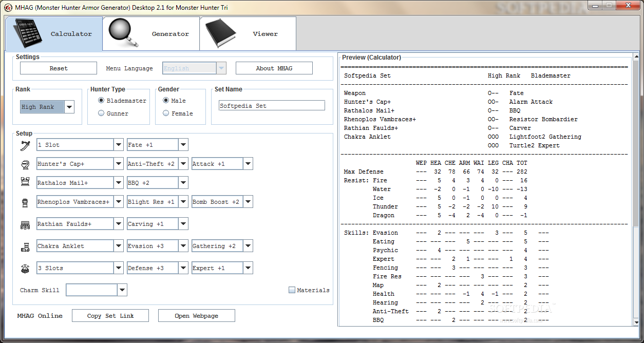Image resolution: width=644 pixels, height=343 pixels.
Task: Open the Expert +1 dropdown
Action: click(248, 268)
